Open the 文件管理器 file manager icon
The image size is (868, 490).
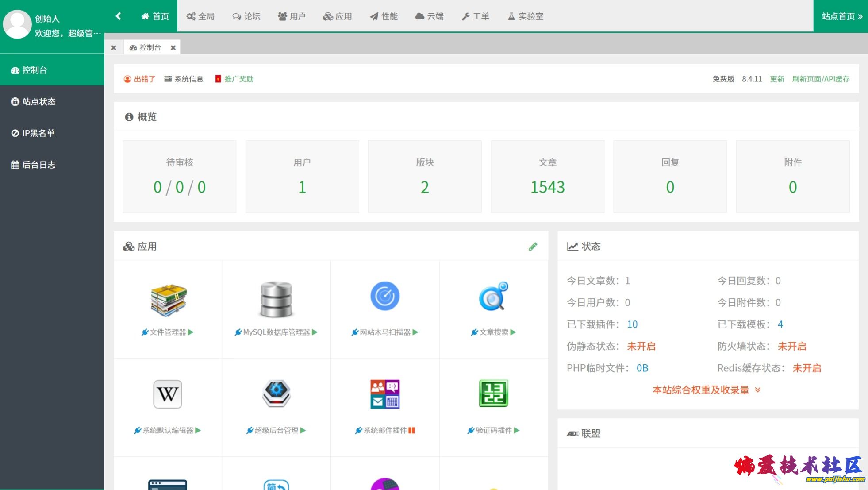point(168,301)
